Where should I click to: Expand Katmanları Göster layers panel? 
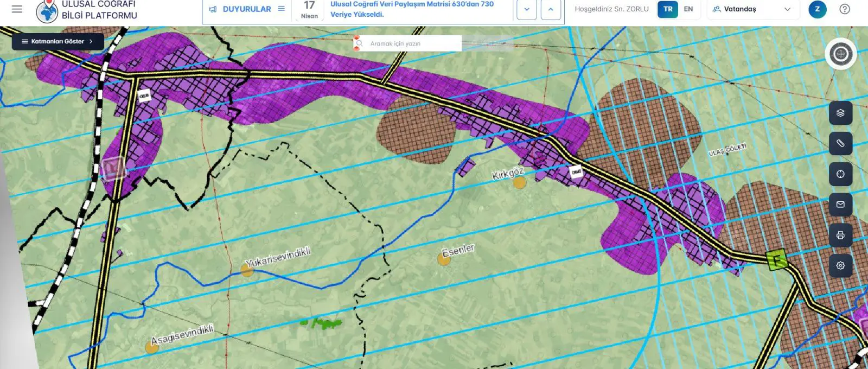(58, 41)
